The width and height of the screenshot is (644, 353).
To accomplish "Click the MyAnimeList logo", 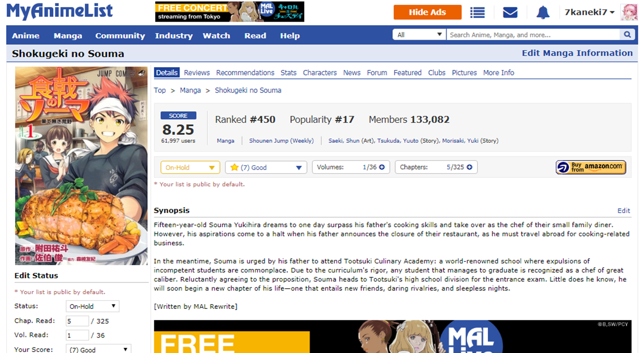I will pos(60,11).
